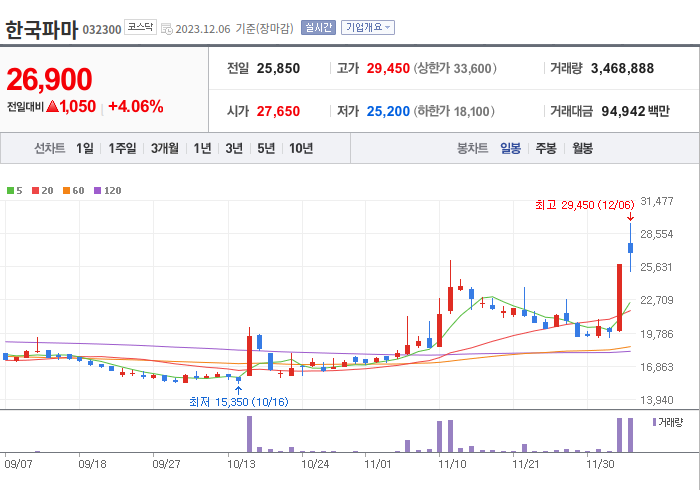Select the 1일 line chart tab
The image size is (700, 490).
point(85,148)
